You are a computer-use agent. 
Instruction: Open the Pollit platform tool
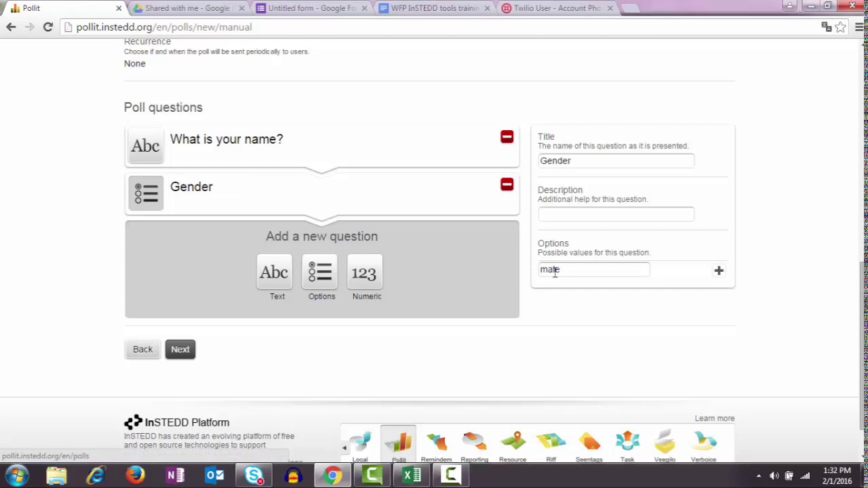[x=398, y=446]
